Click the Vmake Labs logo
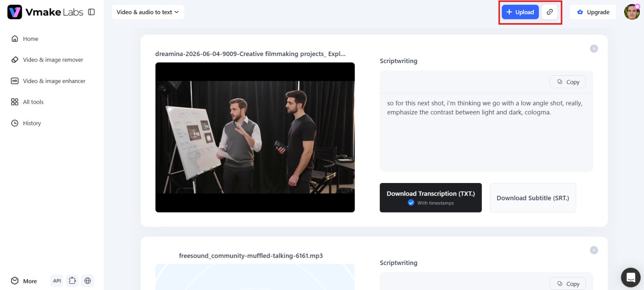644x290 pixels. click(x=45, y=12)
